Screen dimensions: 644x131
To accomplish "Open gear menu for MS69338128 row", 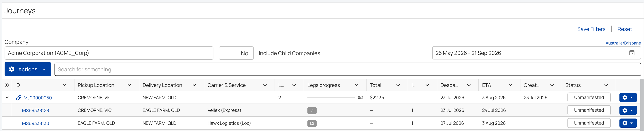I will pyautogui.click(x=628, y=110).
